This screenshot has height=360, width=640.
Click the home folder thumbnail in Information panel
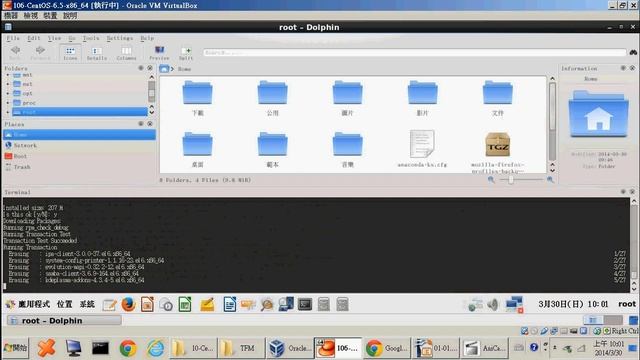pyautogui.click(x=598, y=114)
